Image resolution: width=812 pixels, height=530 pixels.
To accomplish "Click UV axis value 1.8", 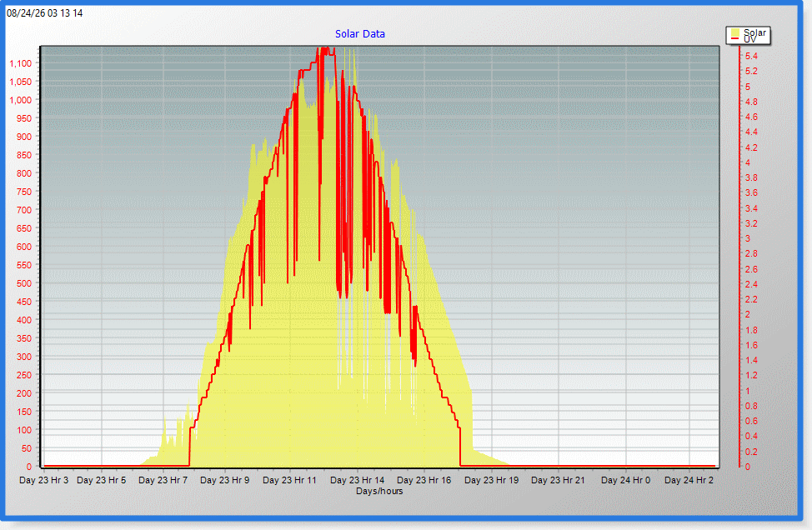I will point(751,330).
